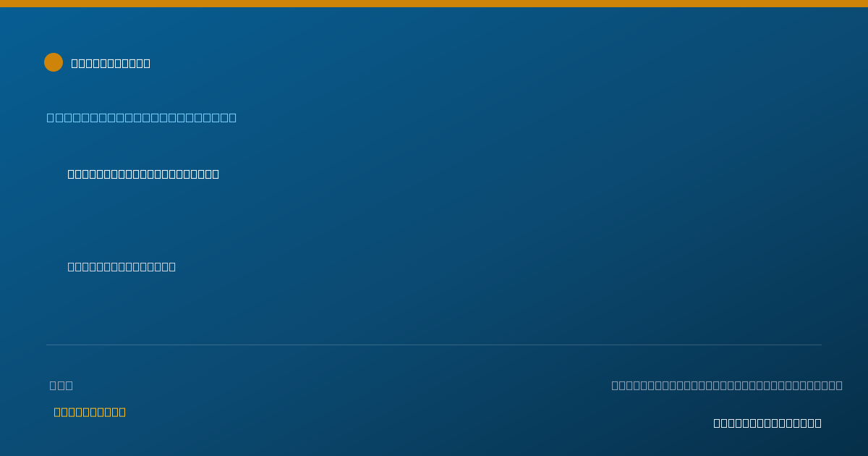Viewport: 868px width, 456px height.
Task: Open the white text line in bottom-right corner
Action: point(767,423)
